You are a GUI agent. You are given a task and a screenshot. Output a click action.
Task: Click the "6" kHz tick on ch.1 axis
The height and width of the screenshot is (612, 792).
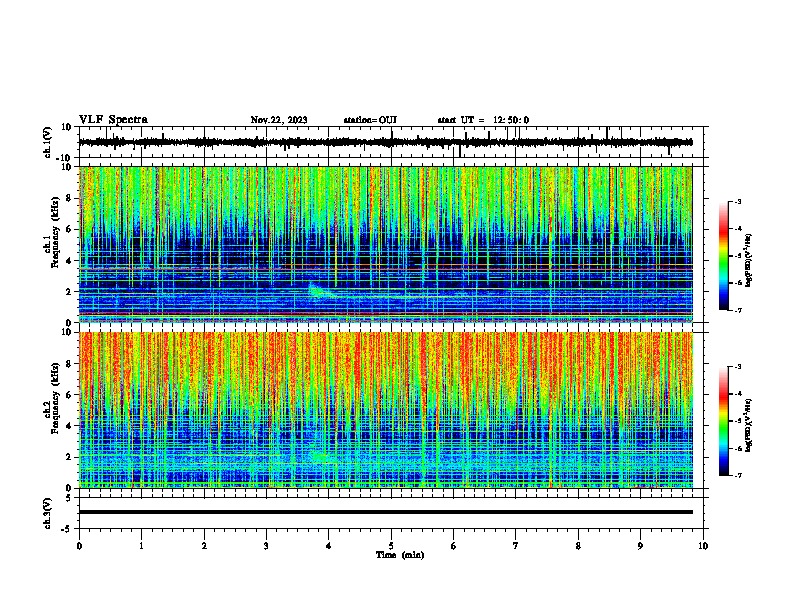pos(70,229)
